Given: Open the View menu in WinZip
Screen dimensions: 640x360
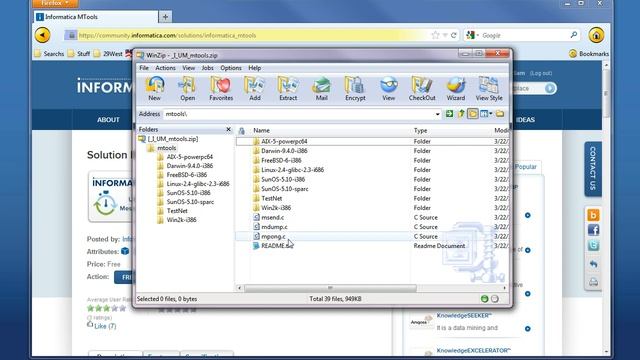Looking at the screenshot, I should pos(188,68).
